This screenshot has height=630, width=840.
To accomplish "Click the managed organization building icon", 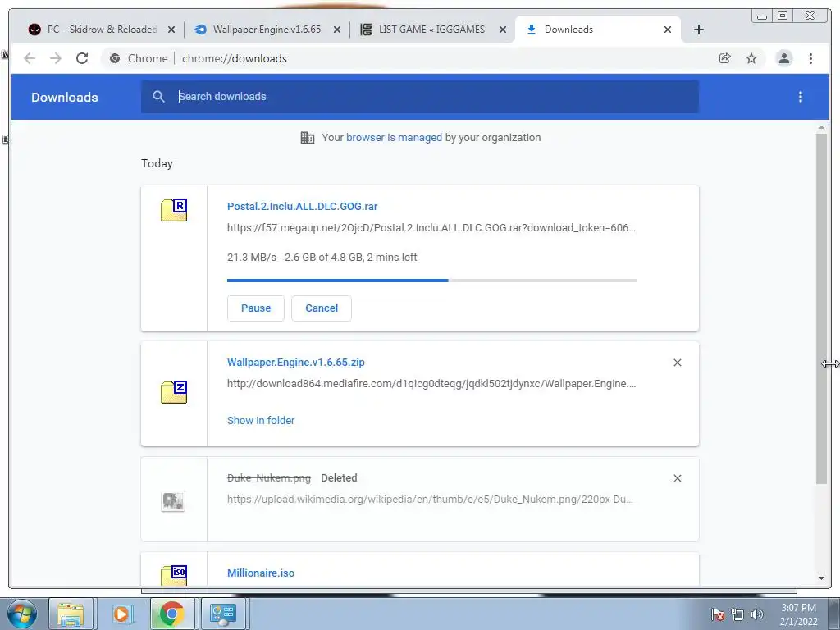I will [x=308, y=138].
